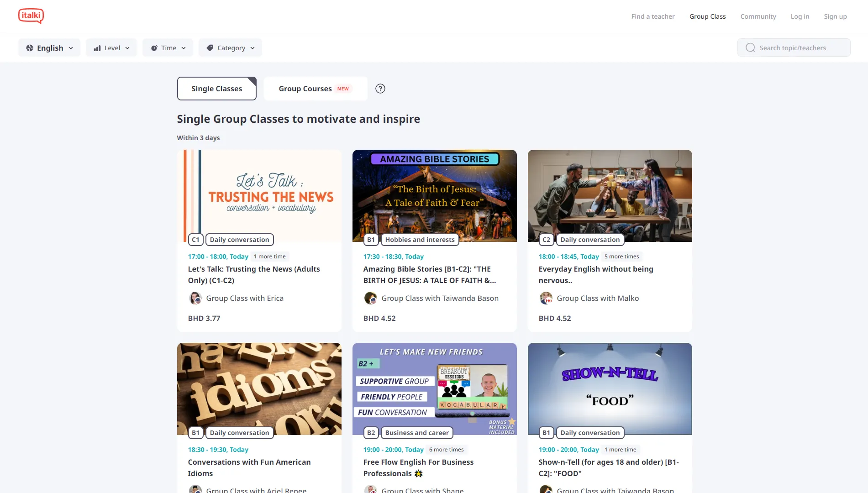Switch to Single Classes tab

coord(217,89)
